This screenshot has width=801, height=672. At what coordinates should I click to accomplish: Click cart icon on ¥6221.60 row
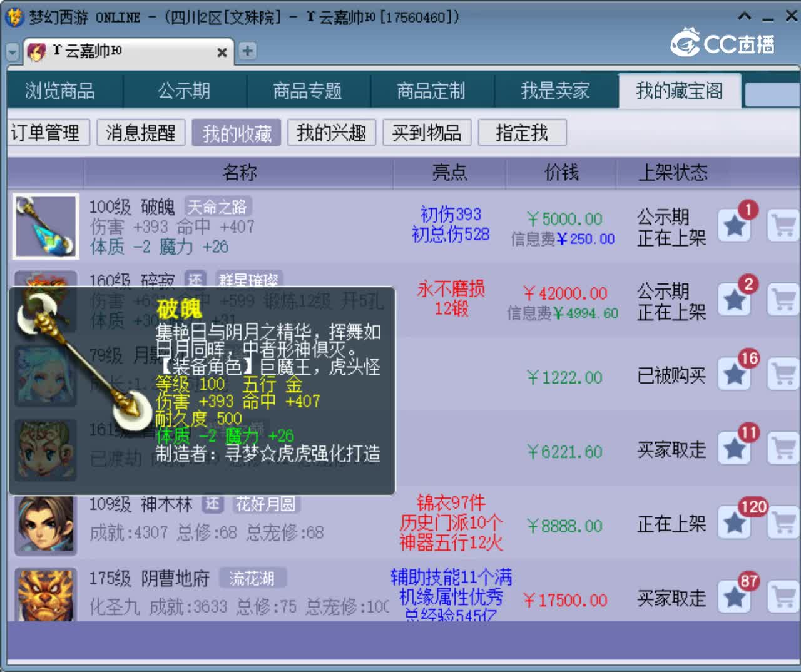pos(783,449)
